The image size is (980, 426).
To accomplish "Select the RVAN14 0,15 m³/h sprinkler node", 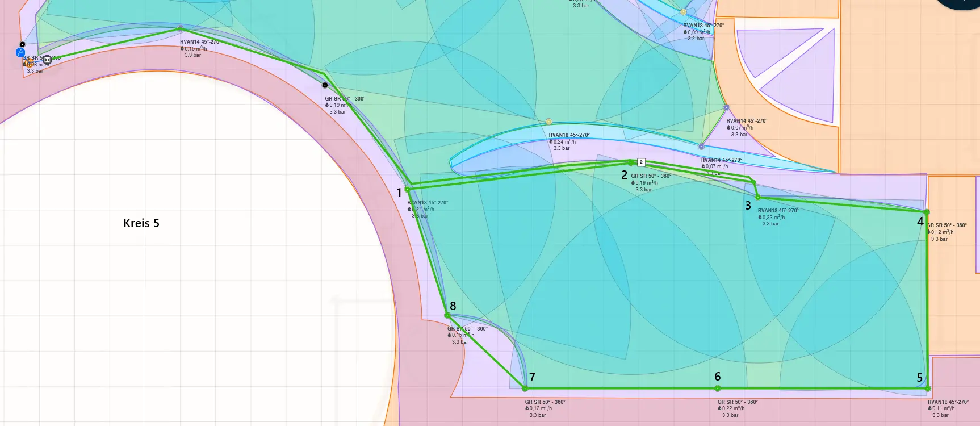I will 181,28.
